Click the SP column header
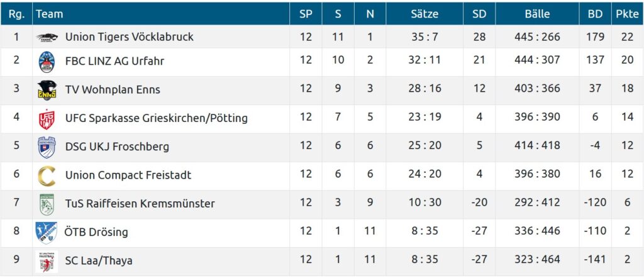Screen dimensions: 644x278 [306, 14]
